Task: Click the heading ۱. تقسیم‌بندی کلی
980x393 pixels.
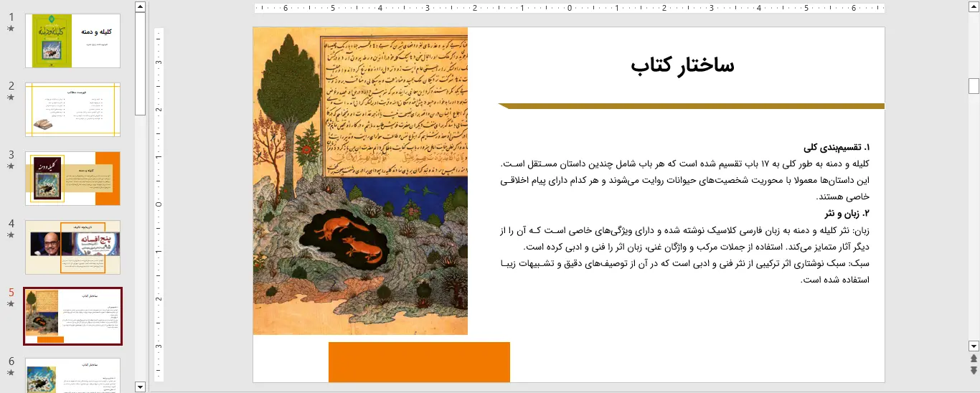Action: 837,148
